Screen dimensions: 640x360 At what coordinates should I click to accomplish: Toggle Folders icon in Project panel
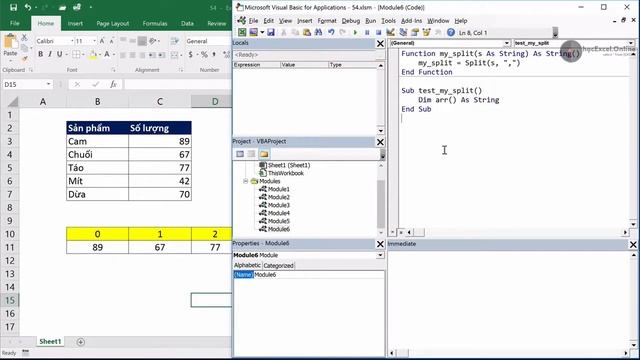pos(264,154)
